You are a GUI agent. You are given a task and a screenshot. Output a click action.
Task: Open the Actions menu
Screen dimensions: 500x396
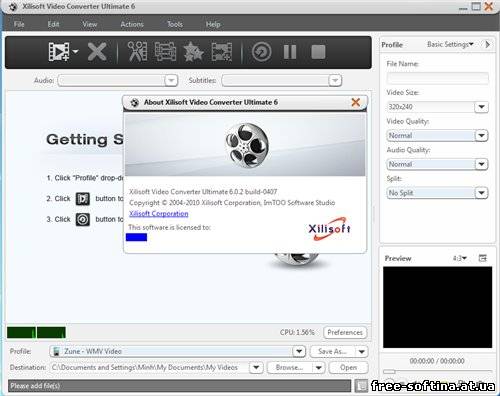[x=132, y=24]
